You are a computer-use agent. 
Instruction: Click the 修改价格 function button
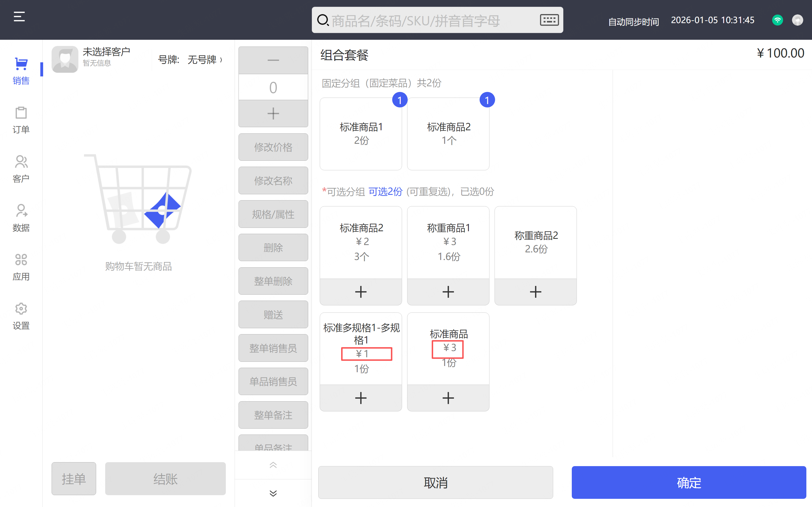[x=273, y=147]
